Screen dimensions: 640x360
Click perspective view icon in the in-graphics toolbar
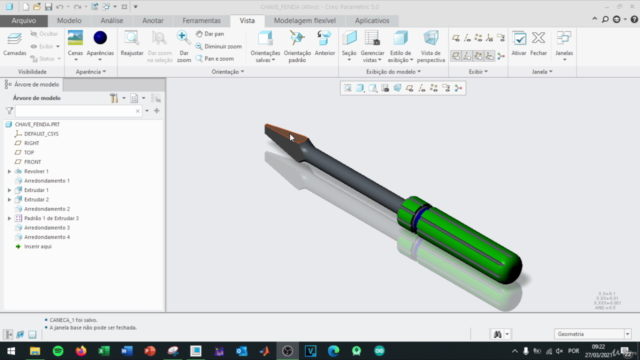397,88
